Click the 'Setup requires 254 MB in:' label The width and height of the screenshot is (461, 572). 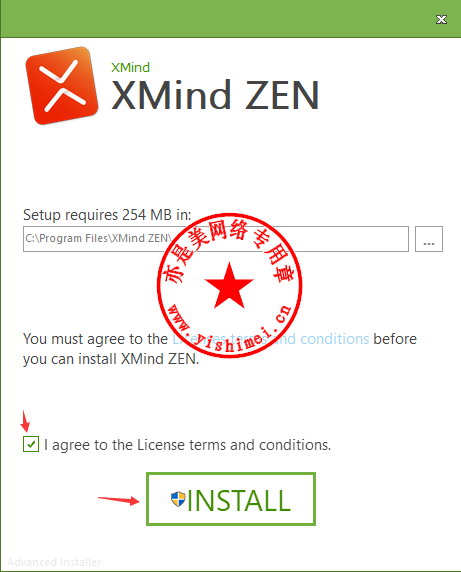(x=107, y=215)
